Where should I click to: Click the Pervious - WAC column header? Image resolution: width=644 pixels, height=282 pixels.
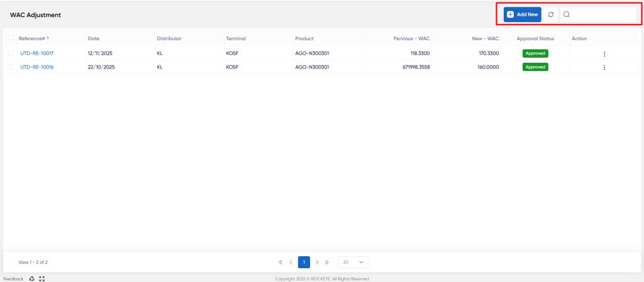click(x=411, y=38)
